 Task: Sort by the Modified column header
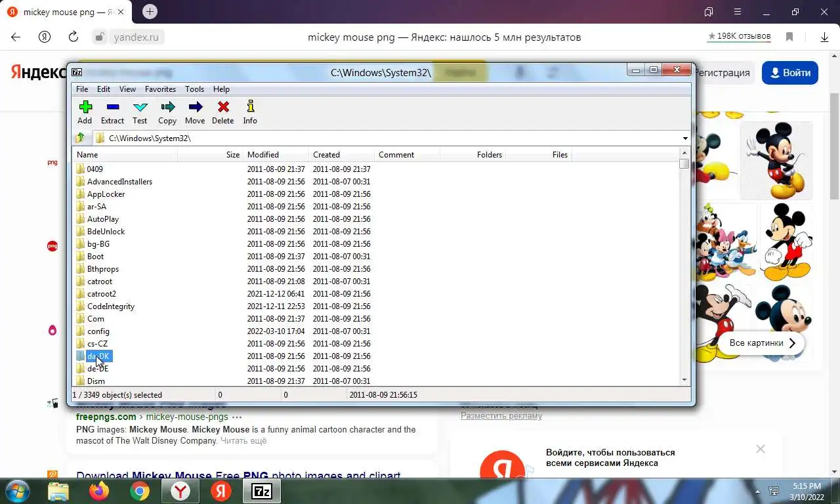tap(276, 155)
